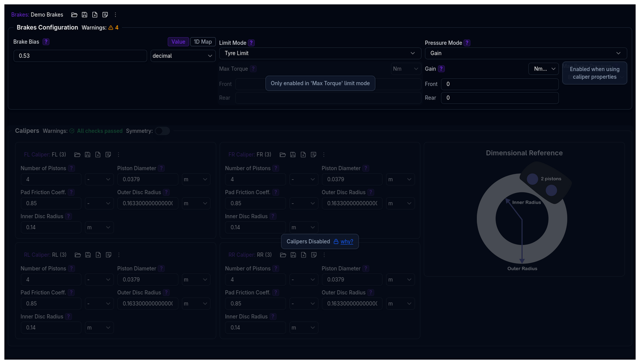Image resolution: width=640 pixels, height=364 pixels.
Task: Open the Limit Mode dropdown showing Tyre Limit
Action: [x=320, y=53]
